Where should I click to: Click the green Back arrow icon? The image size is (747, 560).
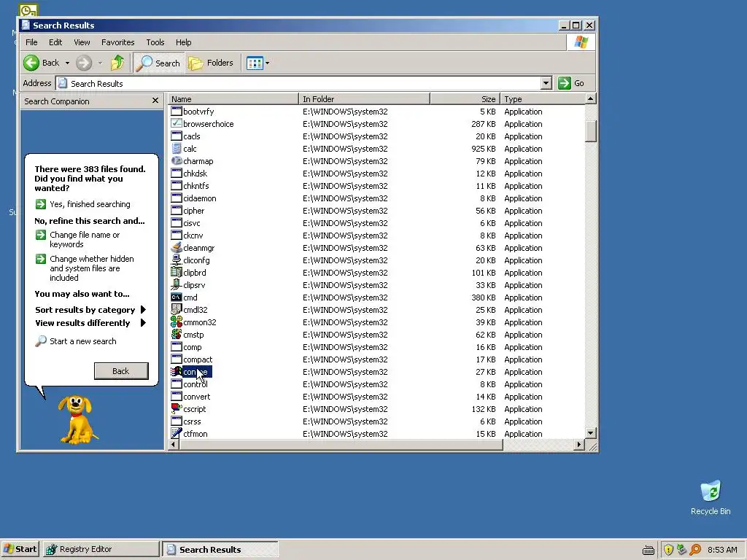31,63
